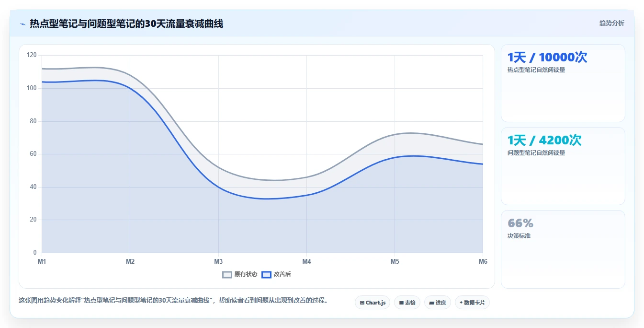Viewport: 644px width, 328px height.
Task: Select the 1天 / 4200次 stat card
Action: 563,166
